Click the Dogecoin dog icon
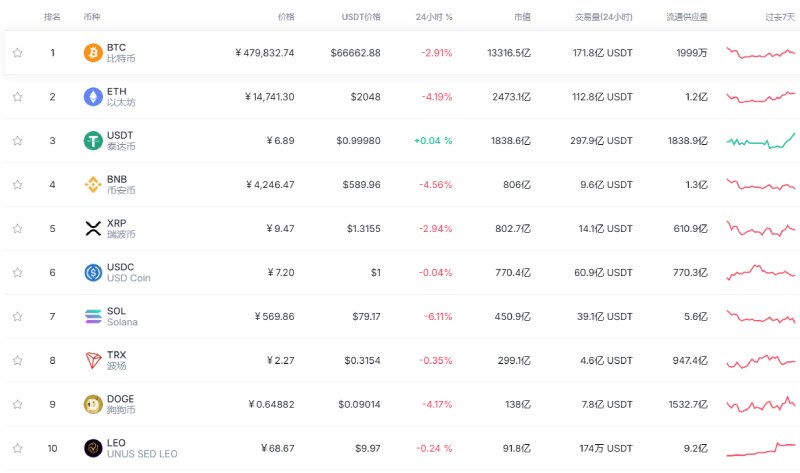The image size is (800, 473). click(93, 405)
